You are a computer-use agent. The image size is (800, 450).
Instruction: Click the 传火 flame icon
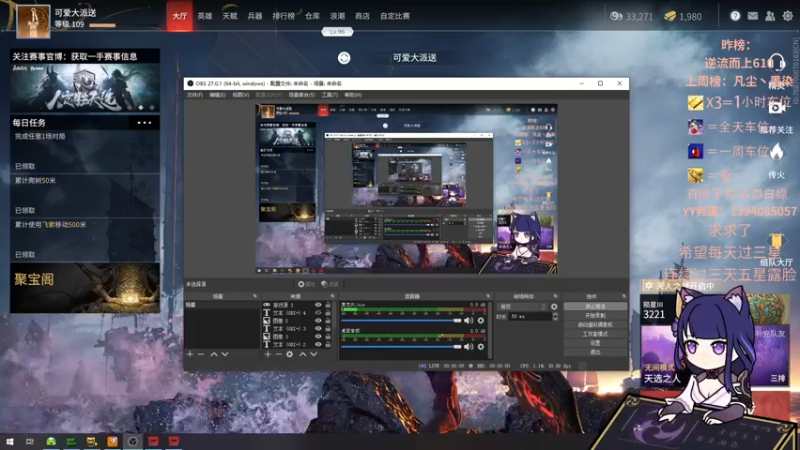tap(777, 152)
